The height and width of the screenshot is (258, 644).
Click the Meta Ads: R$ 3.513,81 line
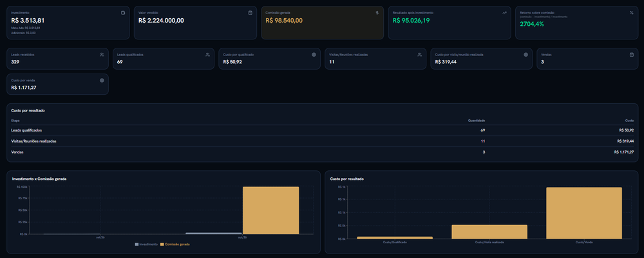click(x=26, y=28)
